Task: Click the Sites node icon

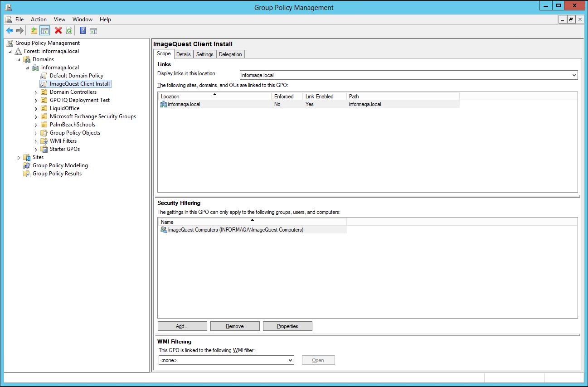Action: pos(27,157)
